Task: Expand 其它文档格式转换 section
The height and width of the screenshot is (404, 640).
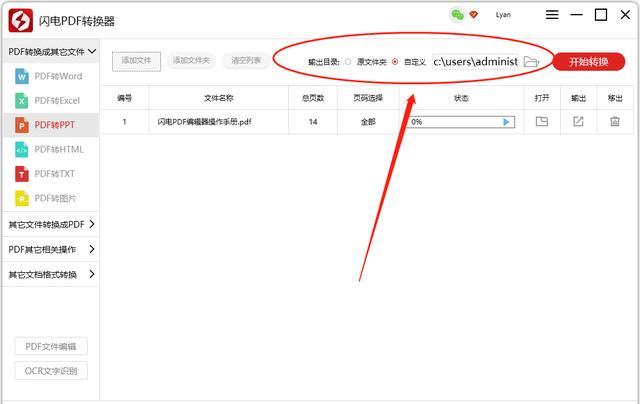Action: coord(51,274)
